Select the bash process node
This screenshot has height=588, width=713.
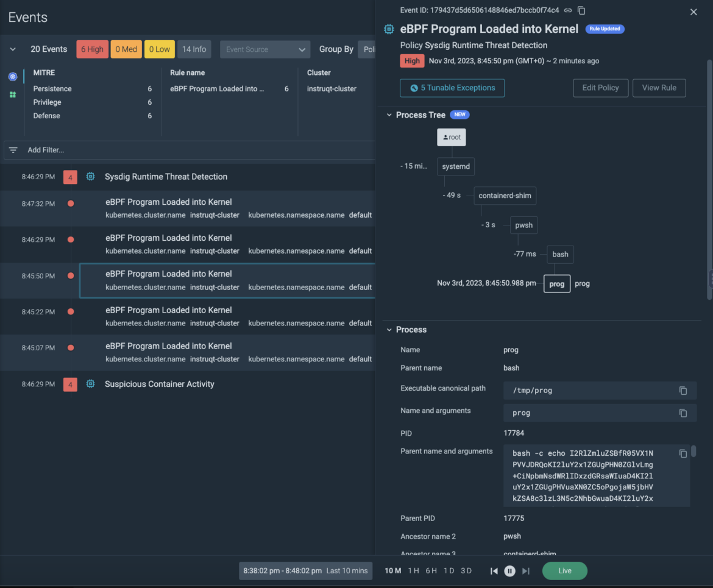point(560,254)
